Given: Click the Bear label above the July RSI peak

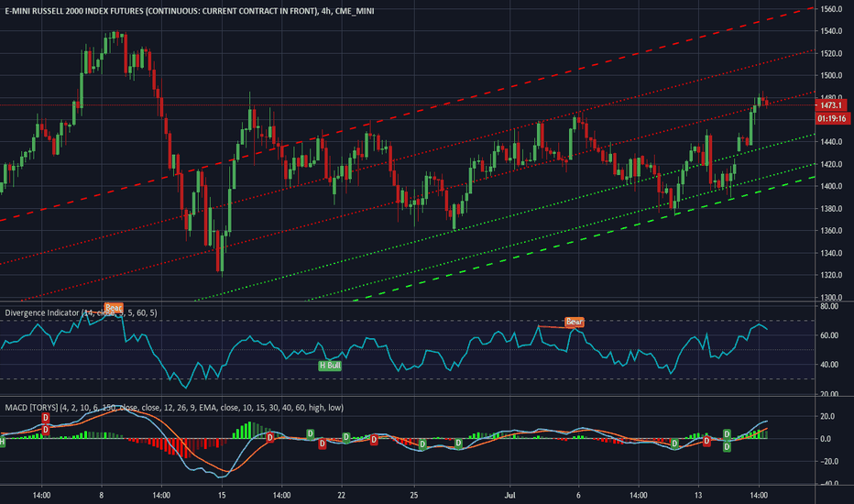Looking at the screenshot, I should [574, 322].
